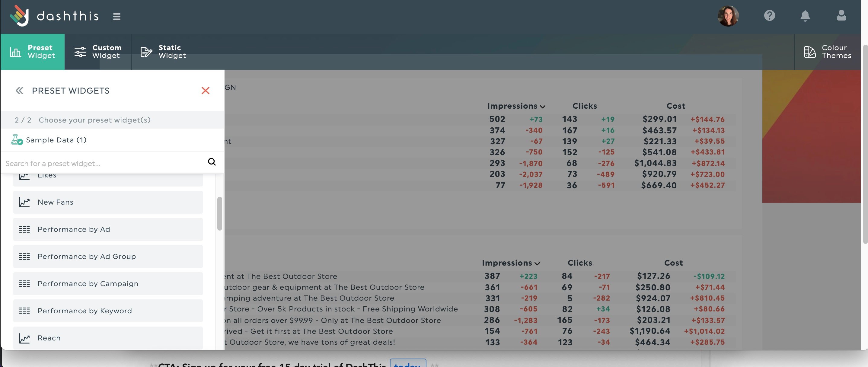Click the DashThis logo
The height and width of the screenshot is (367, 868).
point(54,16)
